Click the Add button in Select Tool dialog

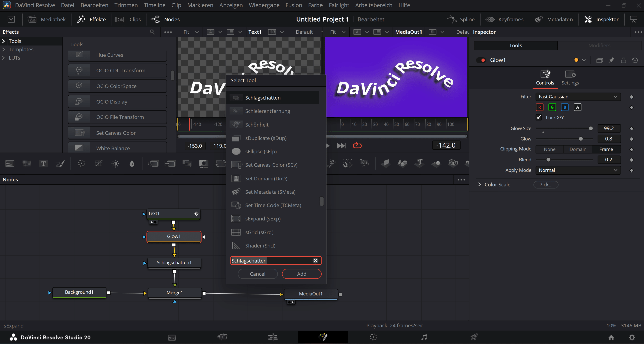pyautogui.click(x=301, y=274)
